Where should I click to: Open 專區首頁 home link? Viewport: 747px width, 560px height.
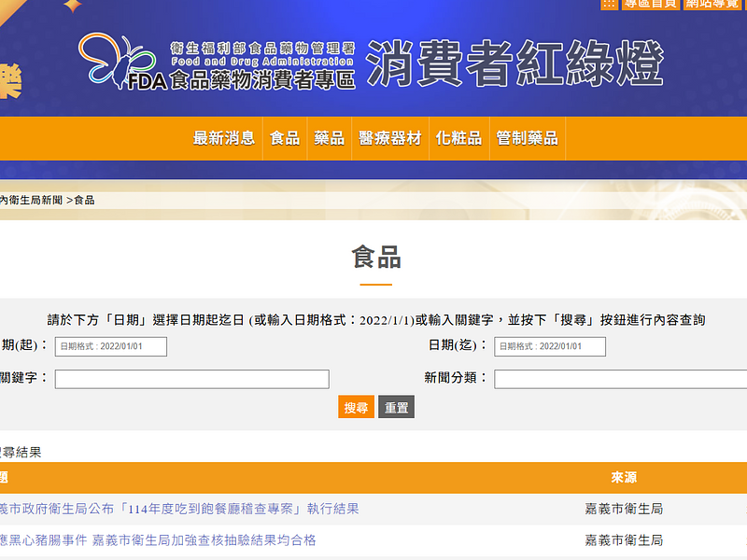pos(651,4)
